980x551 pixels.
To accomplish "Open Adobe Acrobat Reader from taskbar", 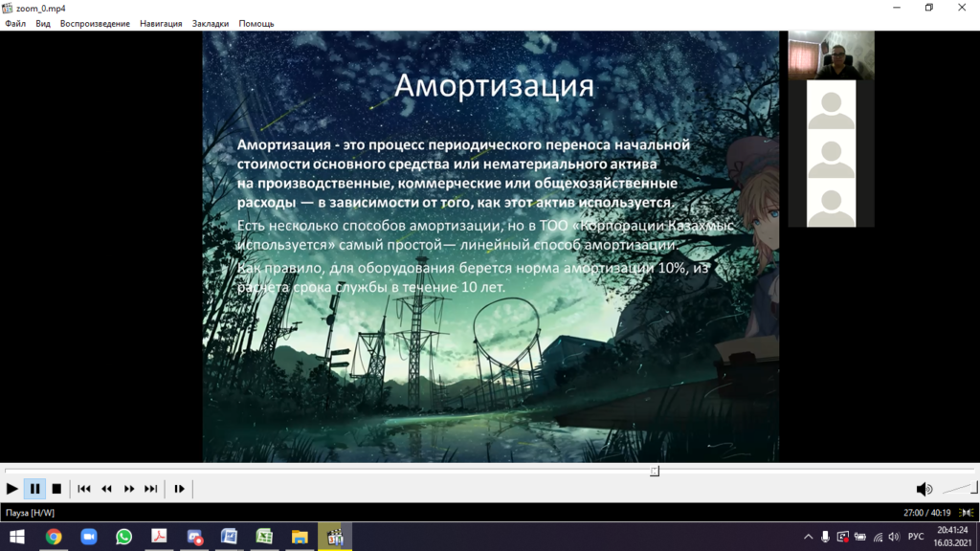I will pos(159,537).
